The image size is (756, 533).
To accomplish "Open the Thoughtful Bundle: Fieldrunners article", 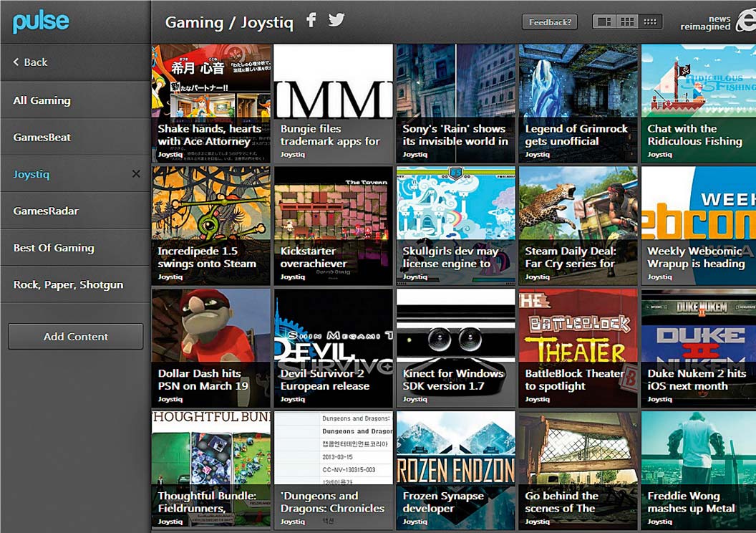I will click(x=211, y=470).
